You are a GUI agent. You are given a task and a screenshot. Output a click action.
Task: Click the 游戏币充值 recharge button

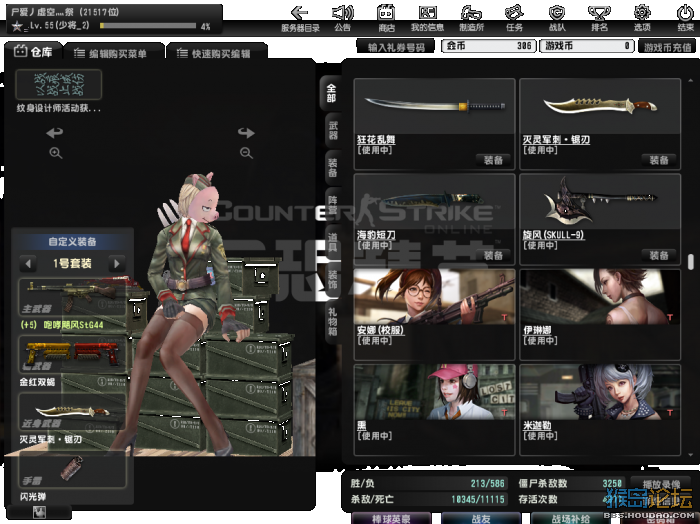pos(667,46)
